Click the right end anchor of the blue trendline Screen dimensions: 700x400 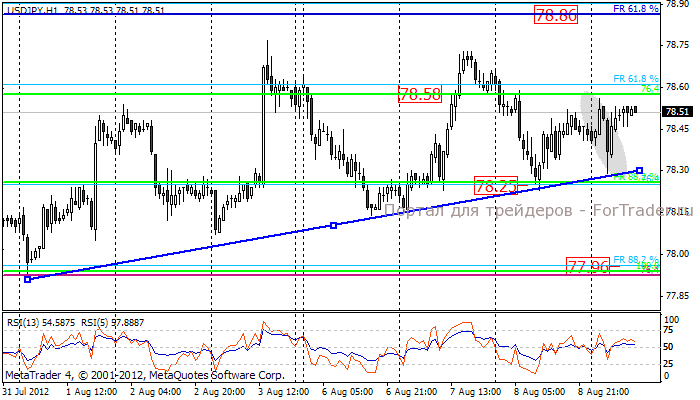pyautogui.click(x=639, y=171)
